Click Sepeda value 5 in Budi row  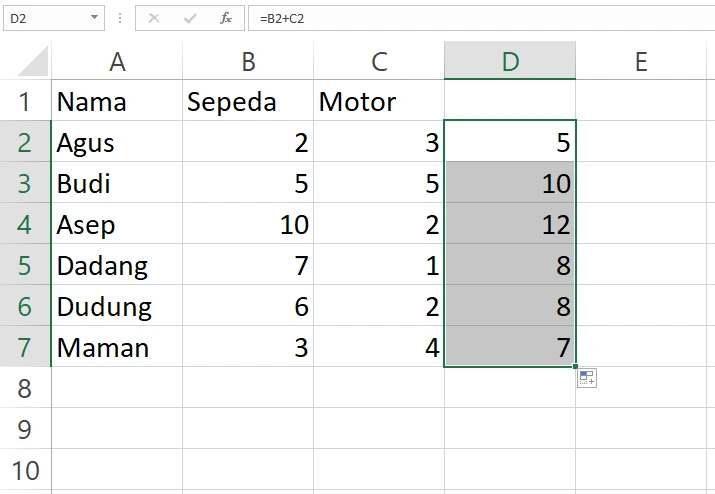click(x=248, y=183)
